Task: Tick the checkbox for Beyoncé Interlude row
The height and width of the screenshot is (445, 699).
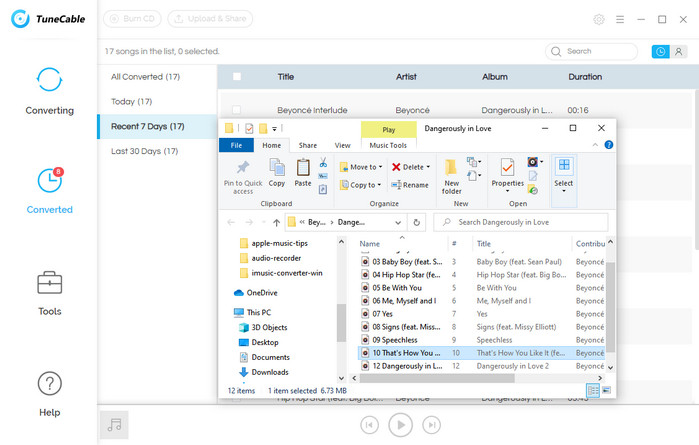Action: coord(237,110)
